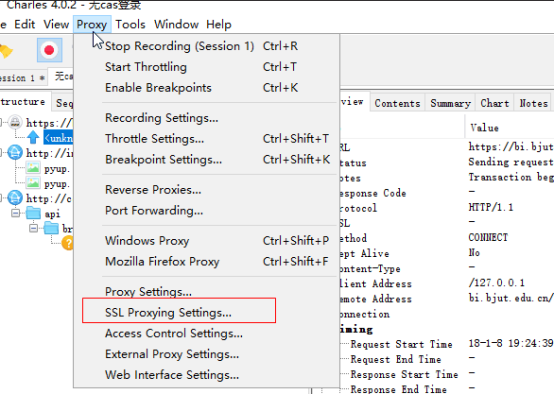
Task: Select the blue upload arrow request icon
Action: point(33,137)
